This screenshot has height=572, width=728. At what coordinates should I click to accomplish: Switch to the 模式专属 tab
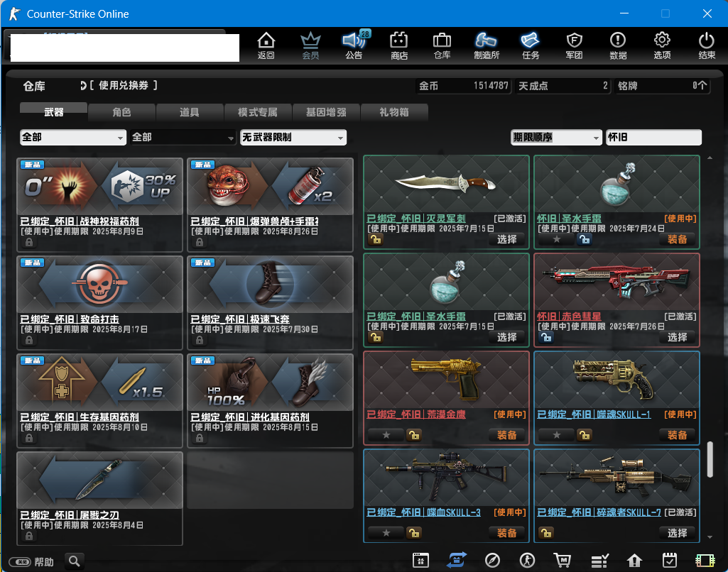click(x=258, y=112)
